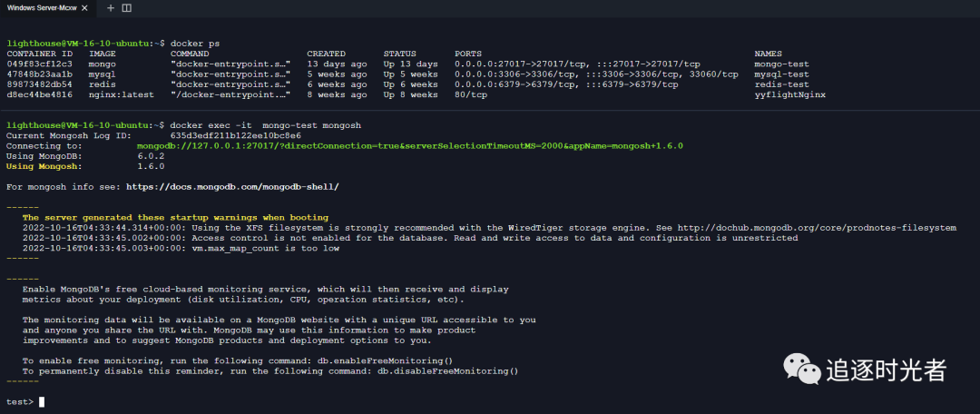Click the 'docker ps' command text
This screenshot has height=414, width=980.
tap(194, 44)
